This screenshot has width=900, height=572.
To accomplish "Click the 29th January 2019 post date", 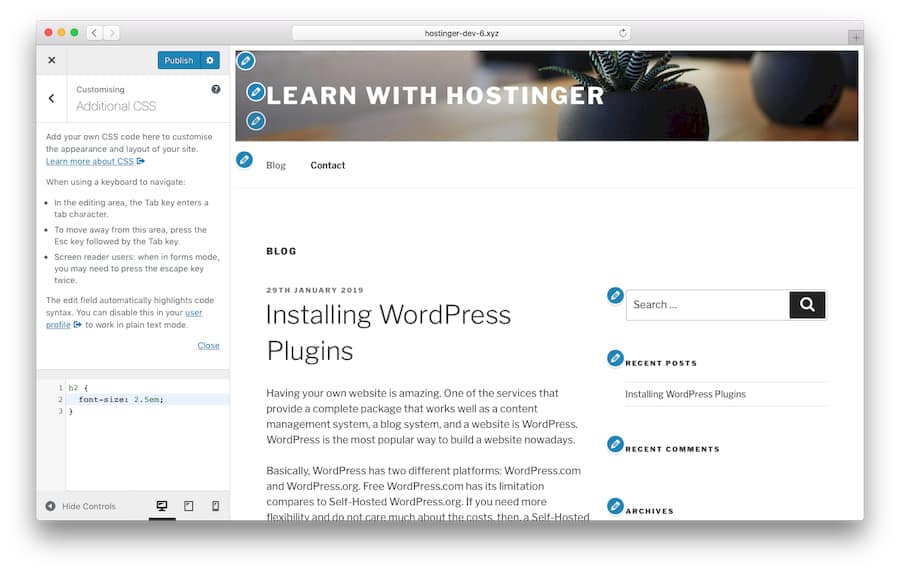I will 315,290.
